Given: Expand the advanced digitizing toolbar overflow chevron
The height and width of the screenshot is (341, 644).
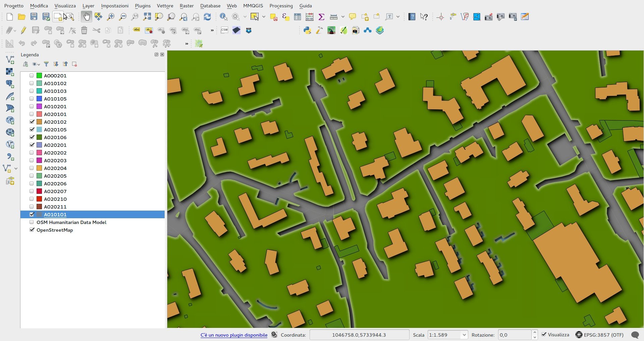Looking at the screenshot, I should (187, 44).
